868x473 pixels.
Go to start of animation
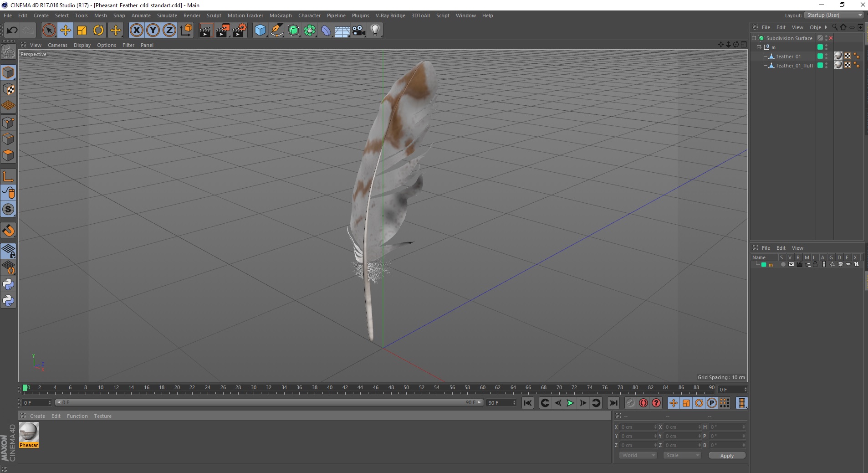(x=528, y=403)
